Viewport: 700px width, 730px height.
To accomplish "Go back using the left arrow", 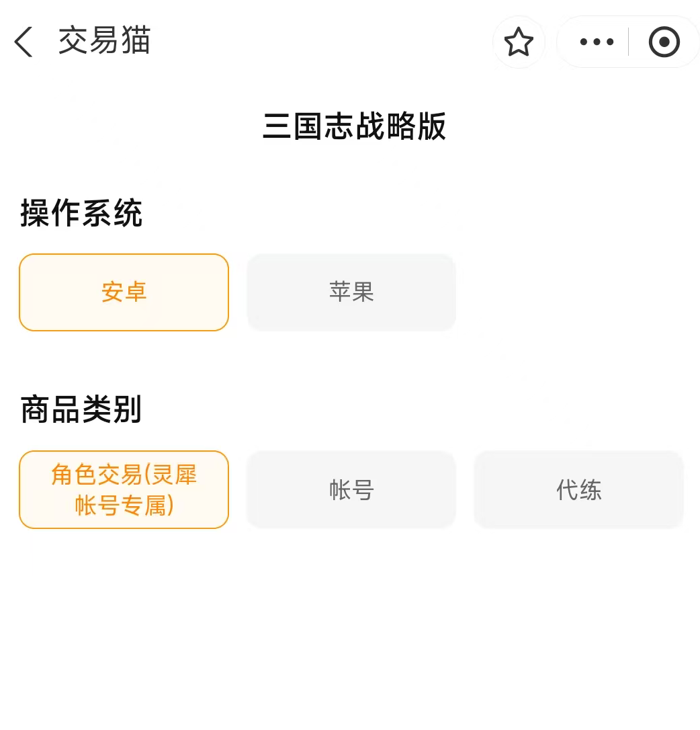I will pos(24,42).
